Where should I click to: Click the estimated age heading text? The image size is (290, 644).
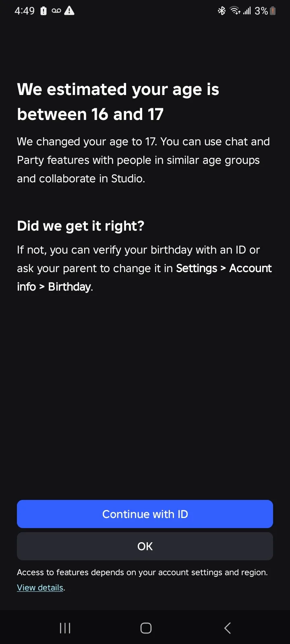point(118,102)
